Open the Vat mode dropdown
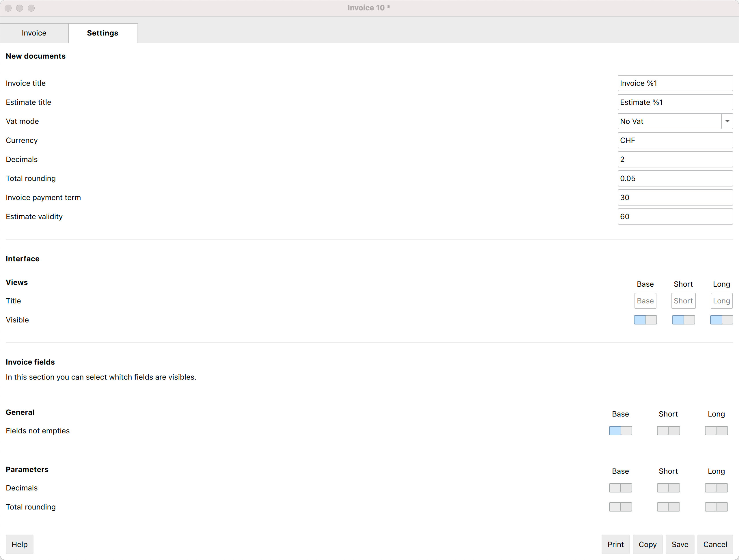 [x=727, y=121]
